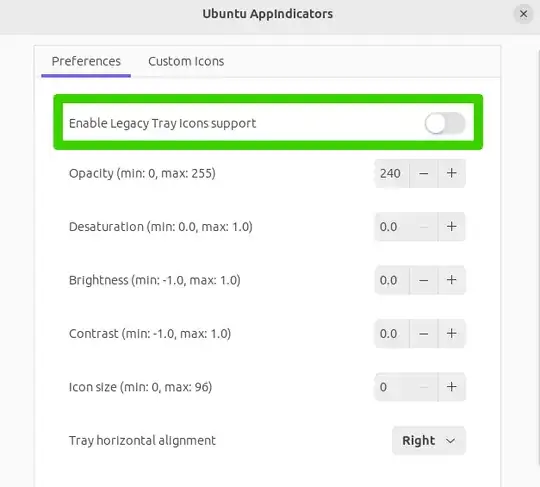Click the Opacity value field showing 240

[392, 173]
